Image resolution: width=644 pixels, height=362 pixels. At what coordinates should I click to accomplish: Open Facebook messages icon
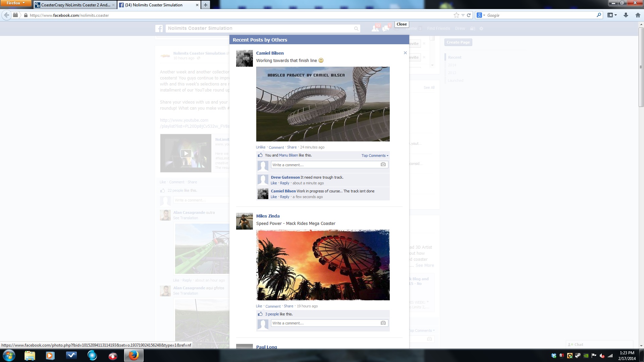(x=386, y=28)
